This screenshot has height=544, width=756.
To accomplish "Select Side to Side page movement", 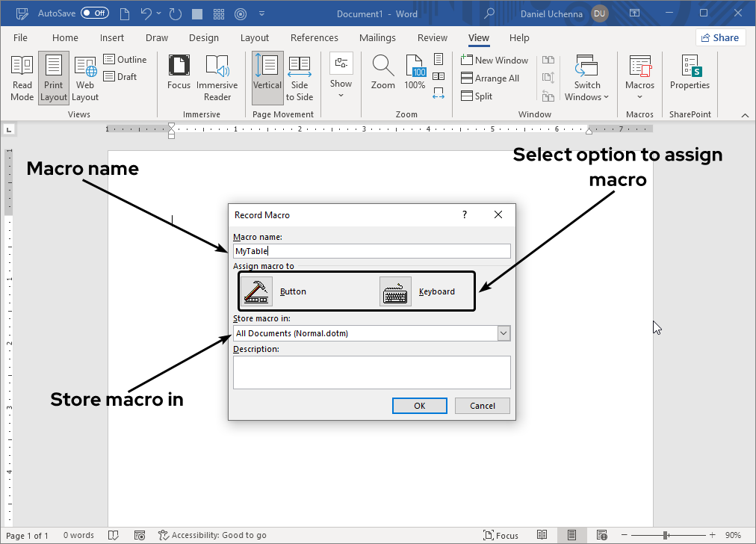I will pos(300,77).
